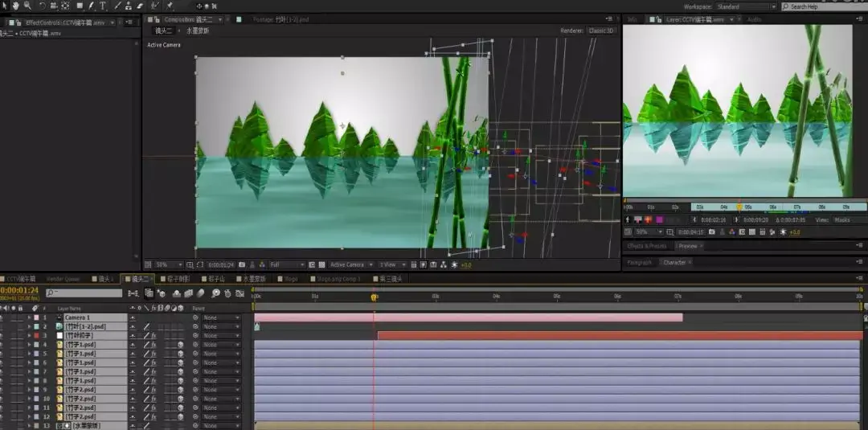Toggle transparency grid in Layer panel
Image resolution: width=868 pixels, height=430 pixels.
point(751,232)
